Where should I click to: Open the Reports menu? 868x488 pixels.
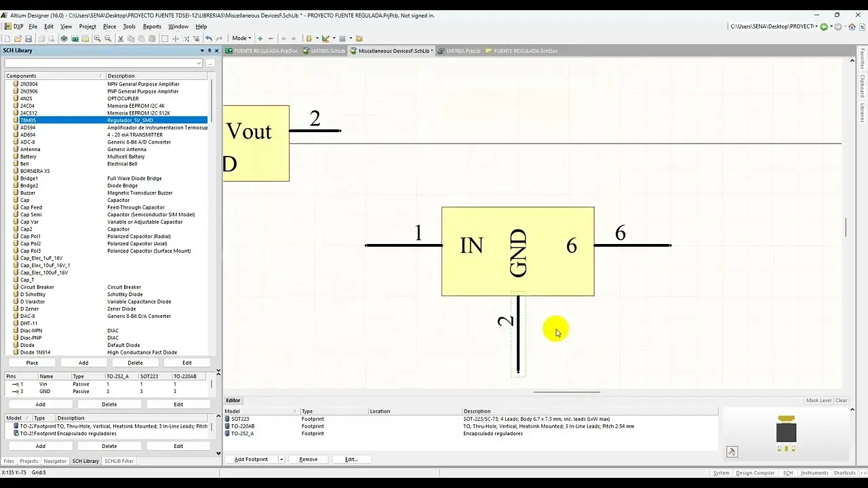152,26
